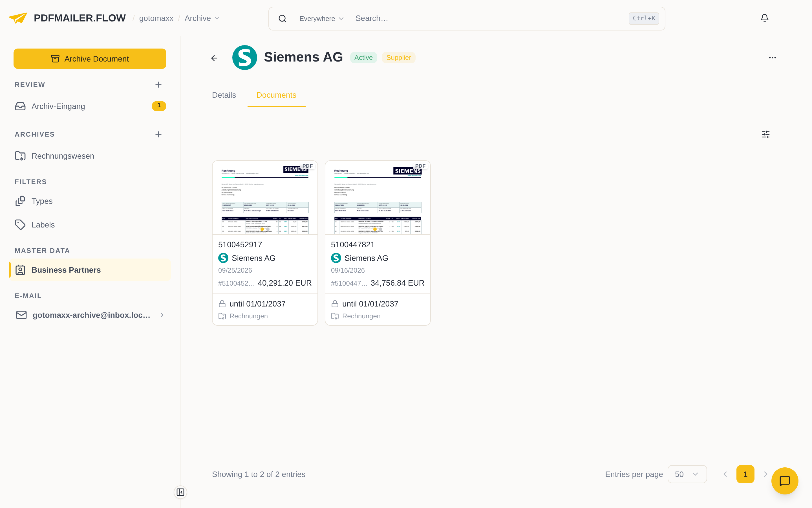812x508 pixels.
Task: Select page 1 button
Action: click(x=745, y=474)
